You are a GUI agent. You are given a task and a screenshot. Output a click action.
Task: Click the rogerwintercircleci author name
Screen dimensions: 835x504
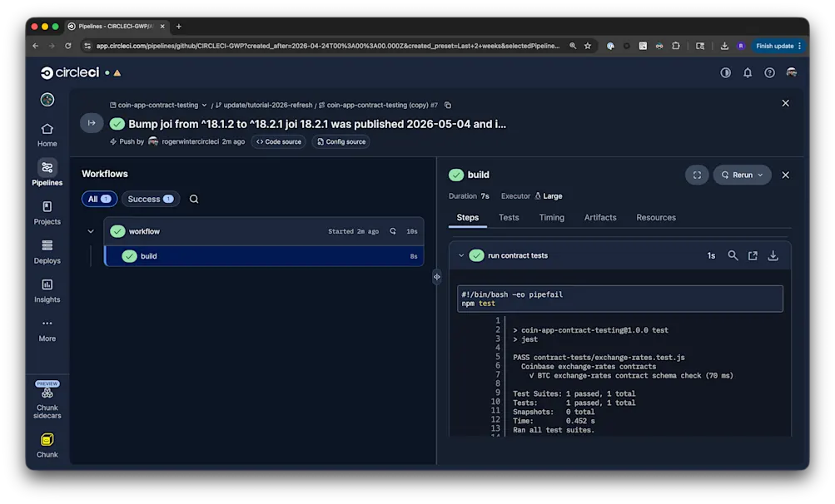tap(190, 141)
